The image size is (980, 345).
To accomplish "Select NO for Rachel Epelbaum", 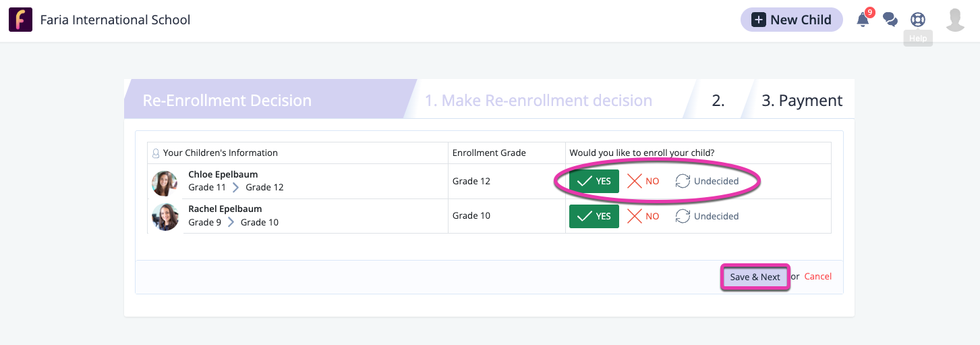I will (643, 216).
